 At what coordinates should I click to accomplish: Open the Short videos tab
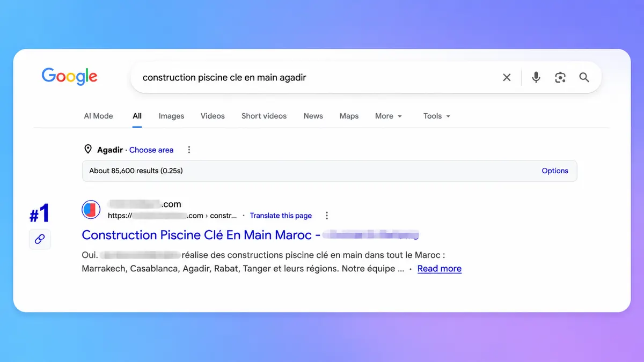coord(264,116)
